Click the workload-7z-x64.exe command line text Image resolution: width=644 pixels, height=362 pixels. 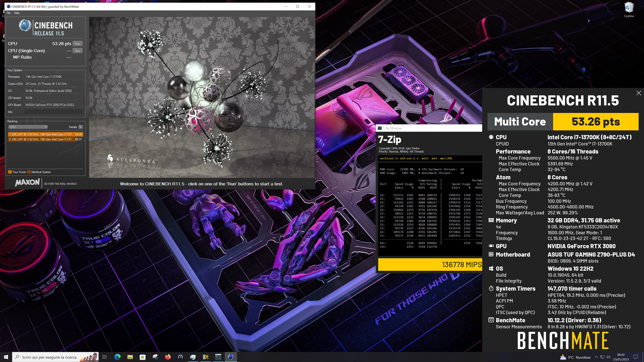[416, 158]
